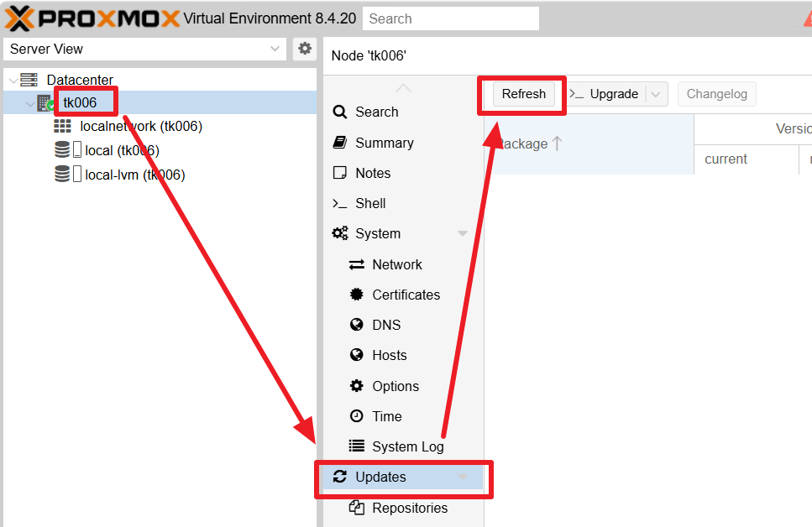Click the System Log list icon
This screenshot has width=812, height=527.
(x=356, y=446)
